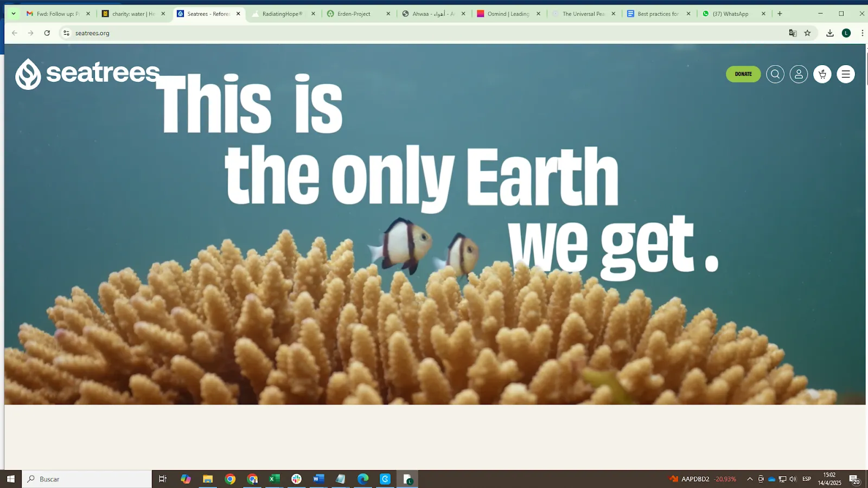Switch to the Best practices for tab

pyautogui.click(x=658, y=14)
